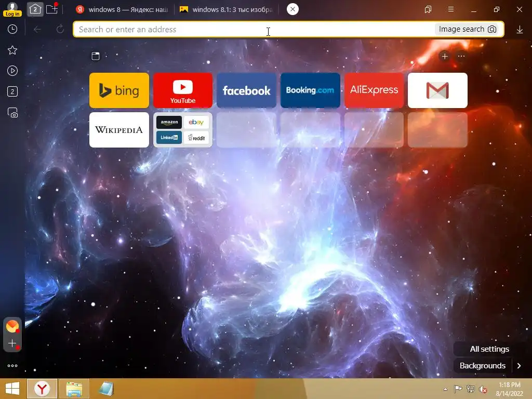Open the Wikipedia tile
The width and height of the screenshot is (532, 399).
tap(119, 130)
